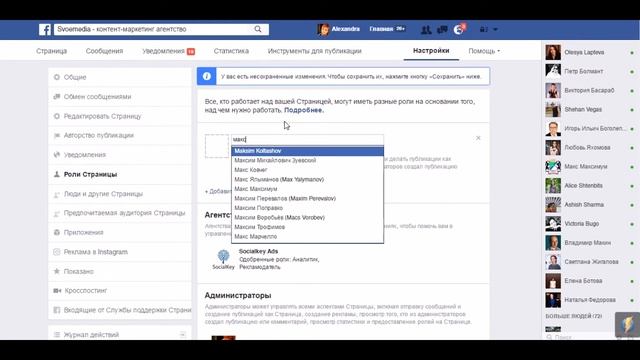Image resolution: width=640 pixels, height=360 pixels.
Task: Open friend requests icon in top bar
Action: pyautogui.click(x=426, y=29)
